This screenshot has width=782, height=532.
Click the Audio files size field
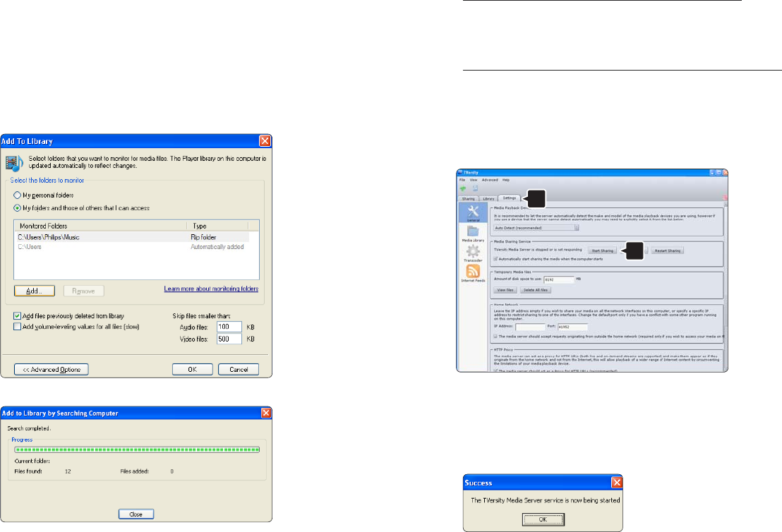tap(229, 327)
